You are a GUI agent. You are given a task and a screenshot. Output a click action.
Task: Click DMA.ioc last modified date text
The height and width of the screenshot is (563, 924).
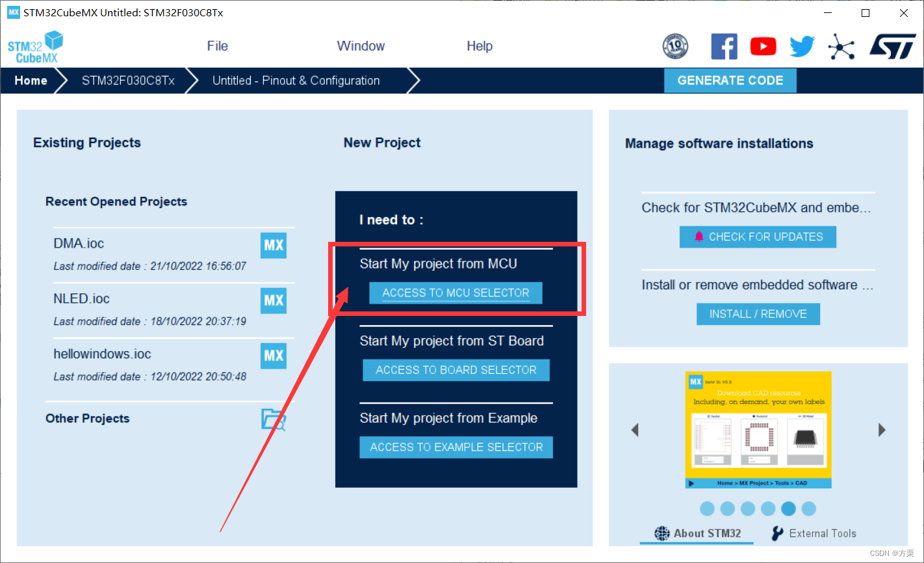[149, 266]
